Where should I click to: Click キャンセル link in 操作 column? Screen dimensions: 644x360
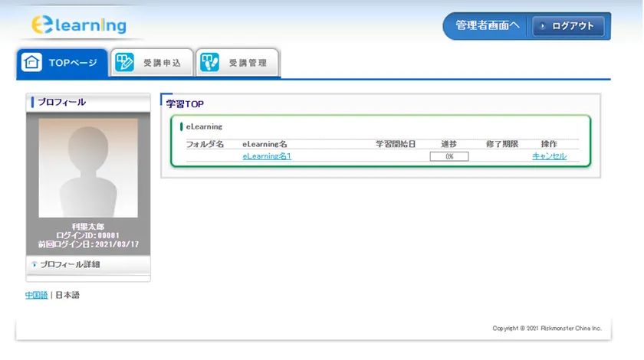(549, 156)
